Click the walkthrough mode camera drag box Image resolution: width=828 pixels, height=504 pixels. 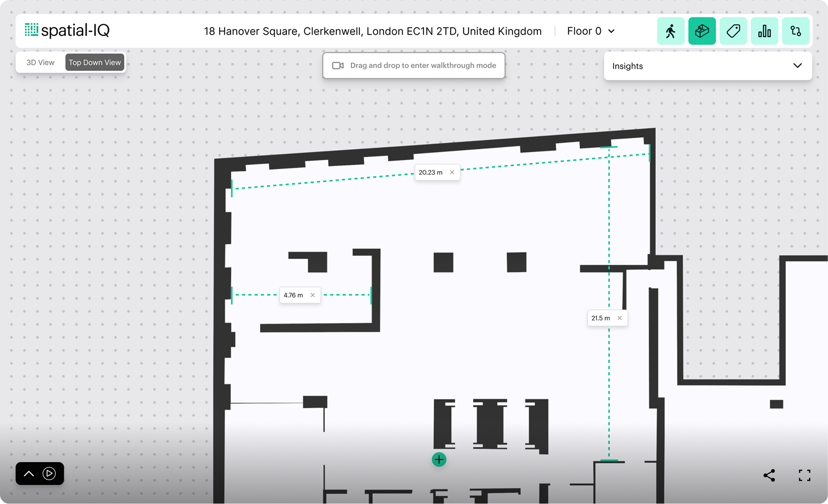[x=414, y=65]
